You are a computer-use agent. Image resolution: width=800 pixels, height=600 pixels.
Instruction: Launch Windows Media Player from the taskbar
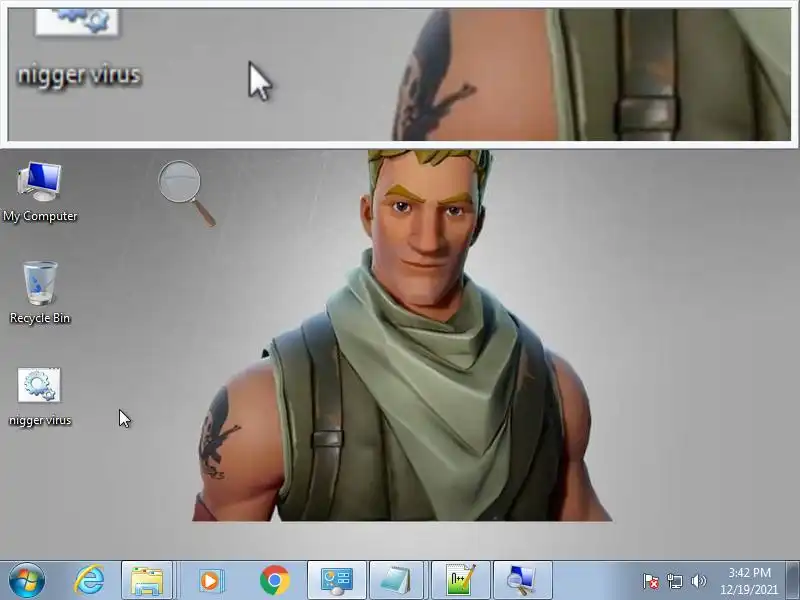(x=210, y=581)
